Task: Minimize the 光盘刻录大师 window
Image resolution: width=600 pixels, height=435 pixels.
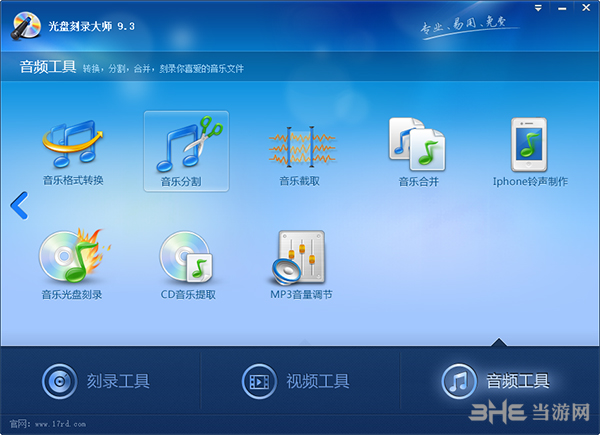Action: tap(562, 8)
